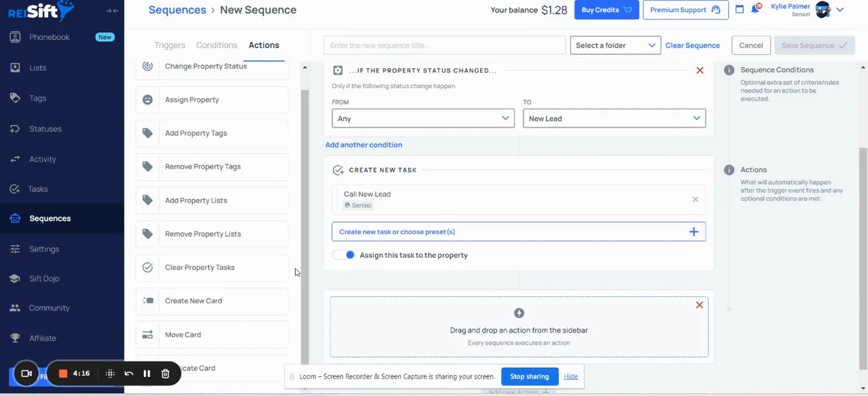Click the Sequence Conditions info icon
The height and width of the screenshot is (396, 868).
(x=729, y=70)
